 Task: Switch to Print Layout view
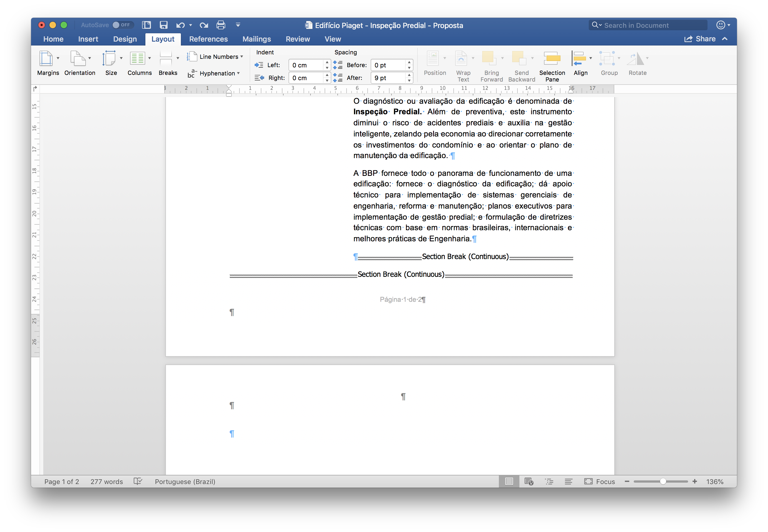point(509,481)
